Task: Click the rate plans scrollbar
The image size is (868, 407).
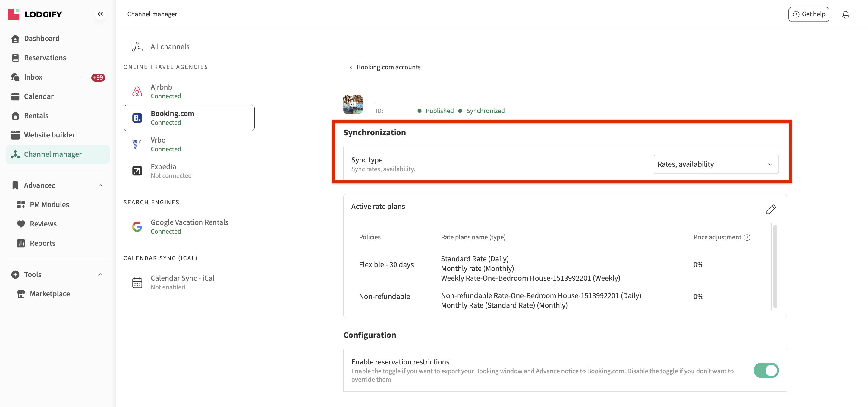Action: 775,266
